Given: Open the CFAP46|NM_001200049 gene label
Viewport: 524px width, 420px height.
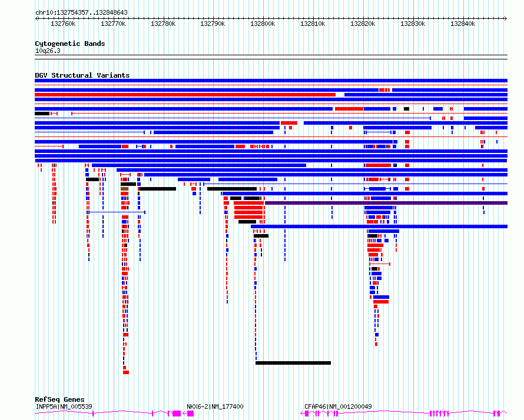Looking at the screenshot, I should pyautogui.click(x=338, y=406).
